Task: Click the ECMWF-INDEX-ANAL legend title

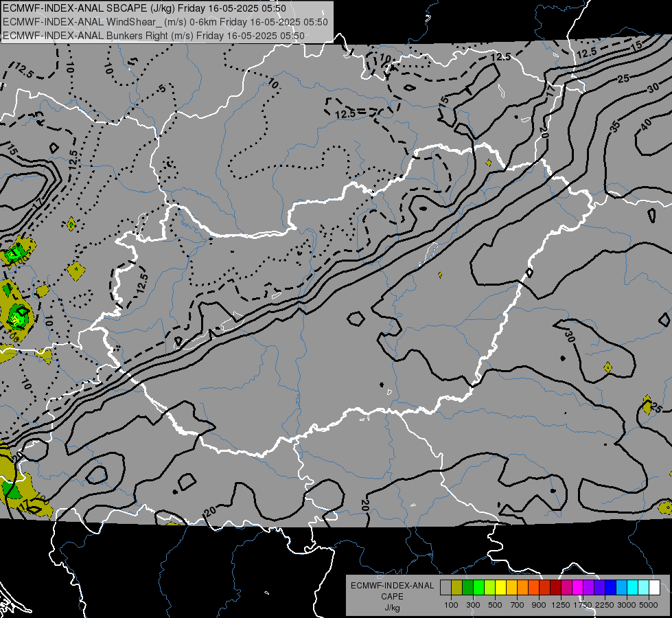Action: click(392, 586)
